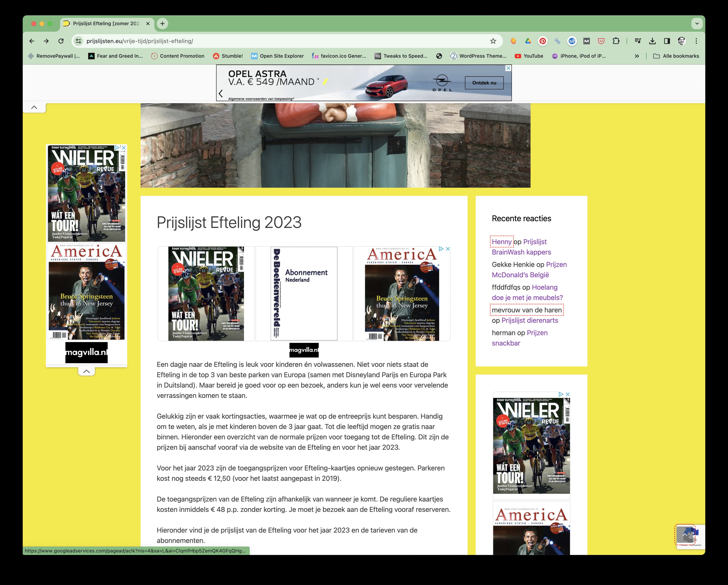This screenshot has width=728, height=585.
Task: View site information for prijslijsten.eu
Action: click(78, 41)
